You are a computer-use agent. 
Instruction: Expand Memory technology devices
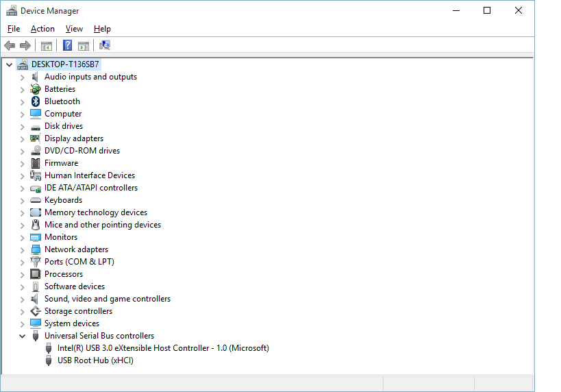22,213
